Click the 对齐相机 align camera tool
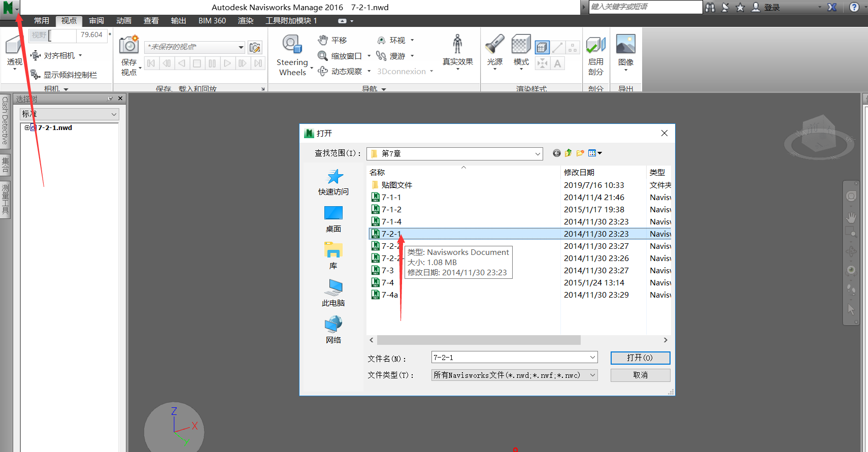Viewport: 868px width, 452px height. 56,55
